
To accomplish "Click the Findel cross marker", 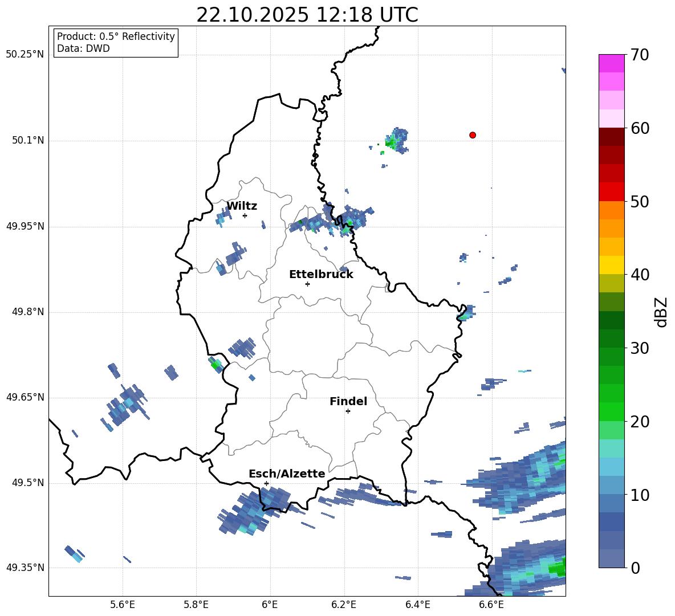I will (x=348, y=411).
